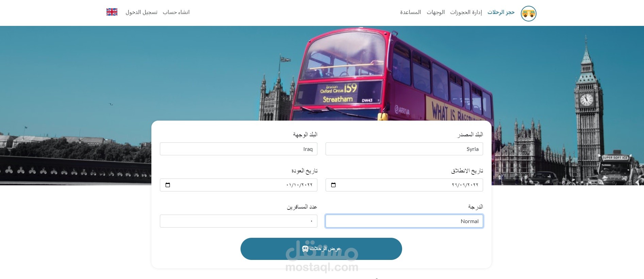The image size is (644, 279).
Task: Switch language via the UK flag icon
Action: click(x=112, y=12)
